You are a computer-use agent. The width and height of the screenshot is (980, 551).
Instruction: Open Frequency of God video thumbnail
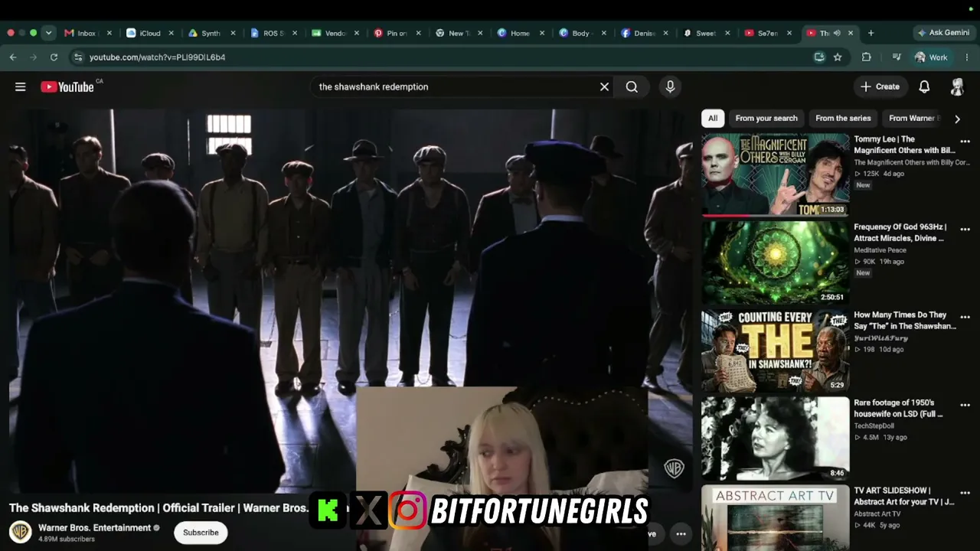(x=776, y=263)
